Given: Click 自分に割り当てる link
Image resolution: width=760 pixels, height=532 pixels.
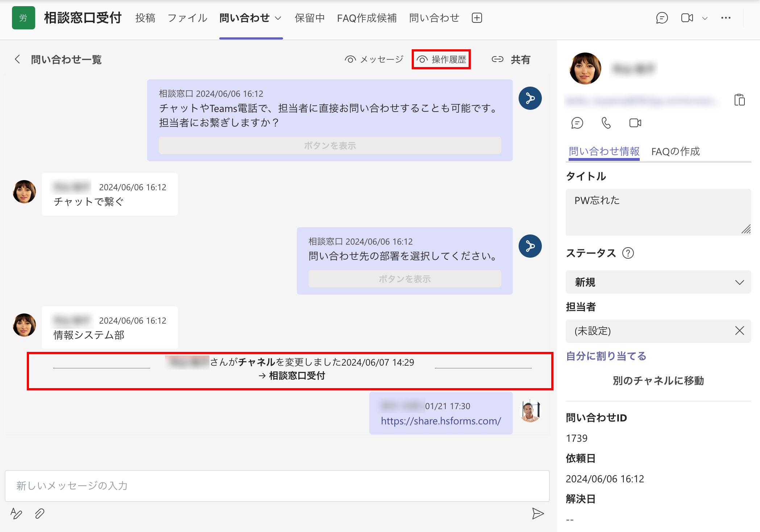Looking at the screenshot, I should click(x=606, y=356).
